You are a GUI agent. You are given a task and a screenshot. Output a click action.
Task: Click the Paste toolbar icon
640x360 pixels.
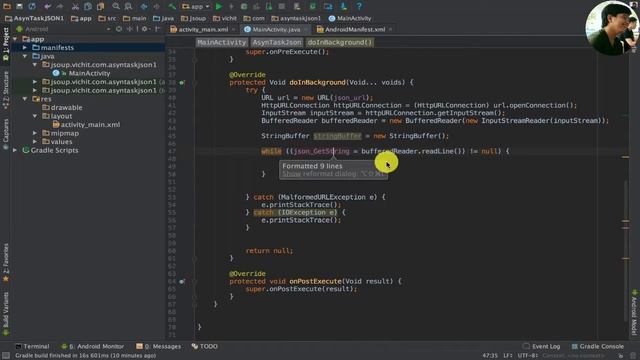coord(100,6)
